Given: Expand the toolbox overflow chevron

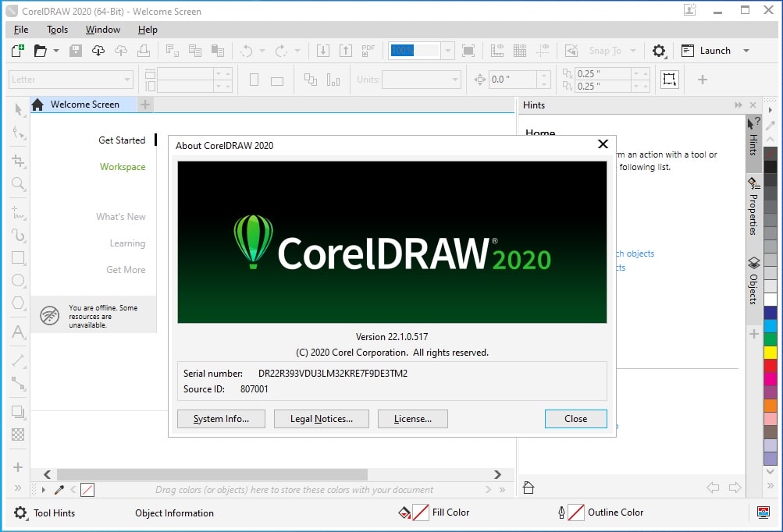Looking at the screenshot, I should [18, 488].
